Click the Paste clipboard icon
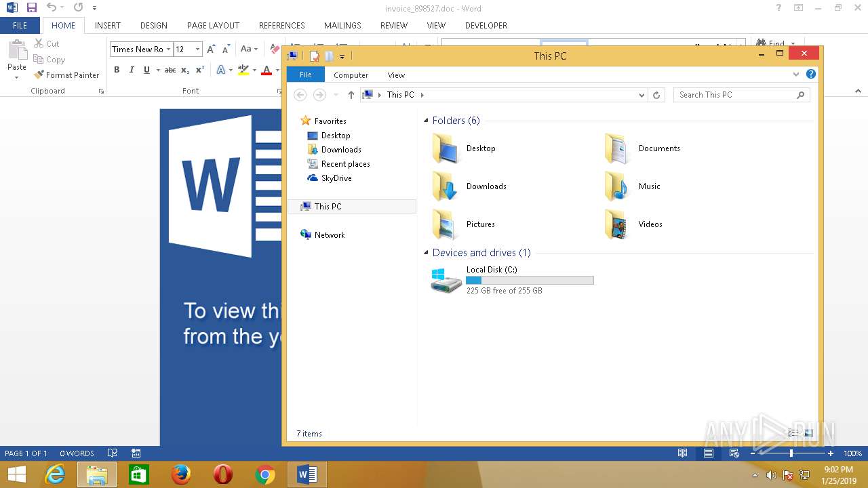The image size is (868, 488). click(x=17, y=51)
